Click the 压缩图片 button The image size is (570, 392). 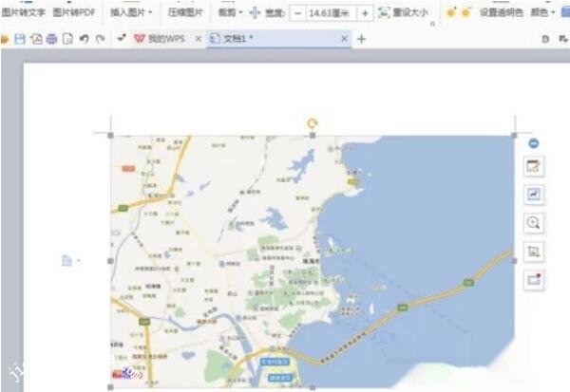point(185,13)
